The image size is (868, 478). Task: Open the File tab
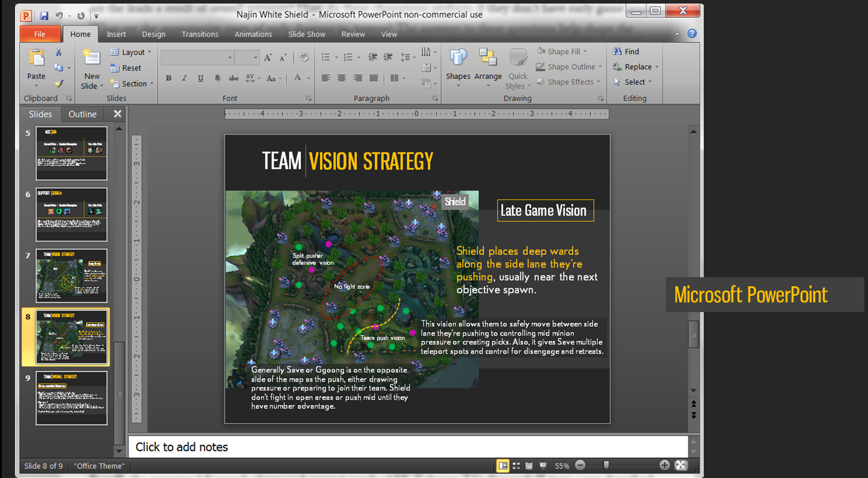40,34
